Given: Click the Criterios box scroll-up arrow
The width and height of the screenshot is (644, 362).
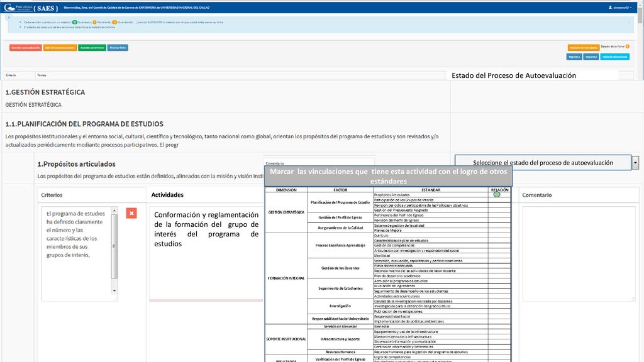Looking at the screenshot, I should 114,211.
